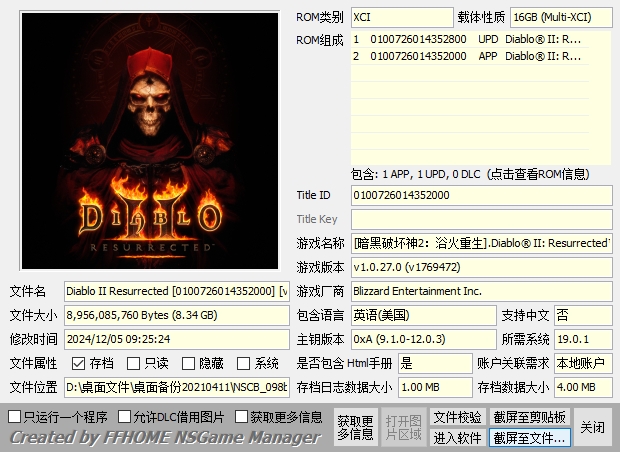This screenshot has height=452, width=620.
Task: Close the window with 关闭 button
Action: [x=592, y=427]
